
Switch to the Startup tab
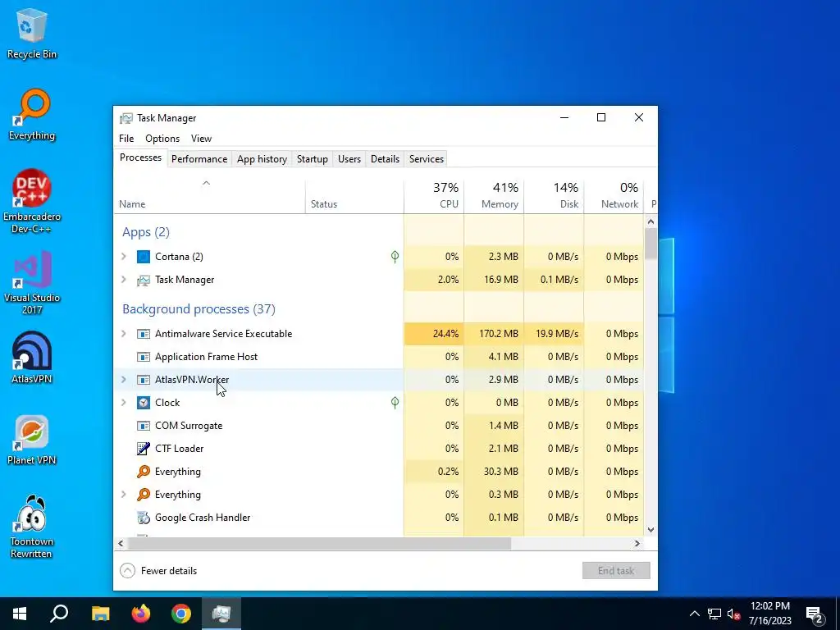[313, 159]
